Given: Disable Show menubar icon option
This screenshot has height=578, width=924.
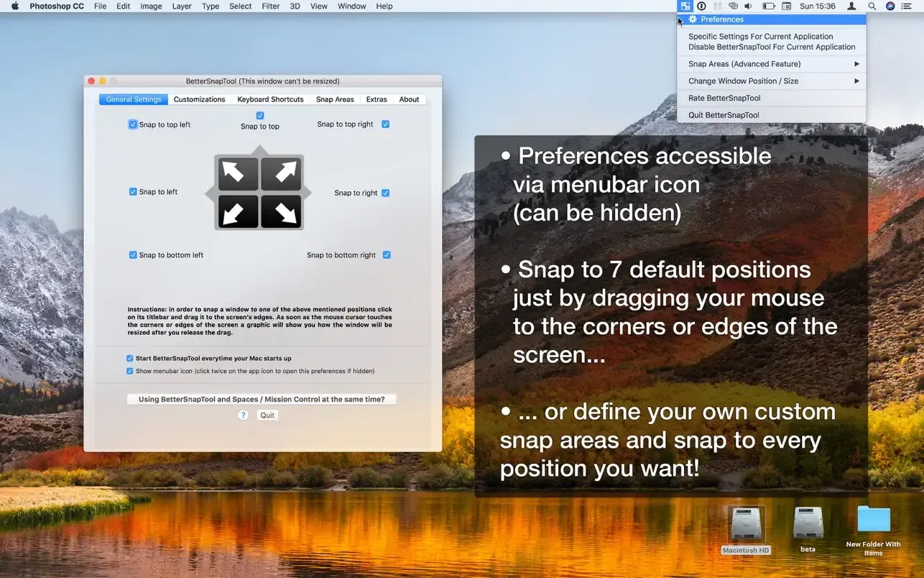Looking at the screenshot, I should [130, 371].
